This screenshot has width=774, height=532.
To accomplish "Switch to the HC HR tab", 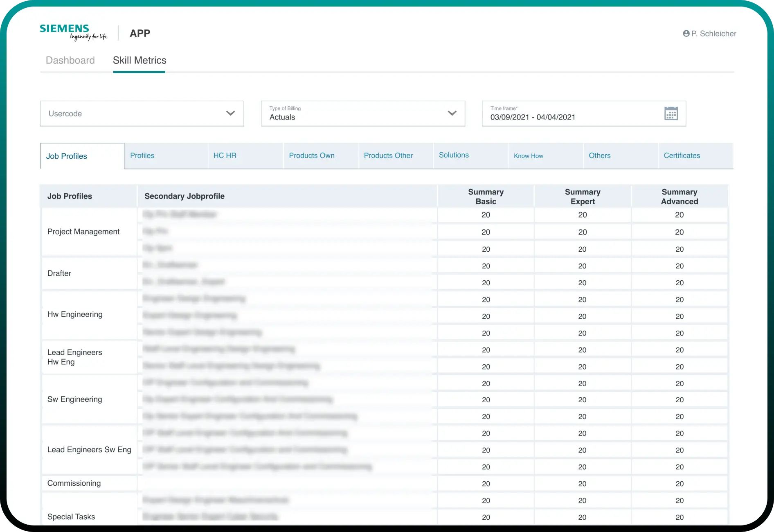I will point(245,156).
